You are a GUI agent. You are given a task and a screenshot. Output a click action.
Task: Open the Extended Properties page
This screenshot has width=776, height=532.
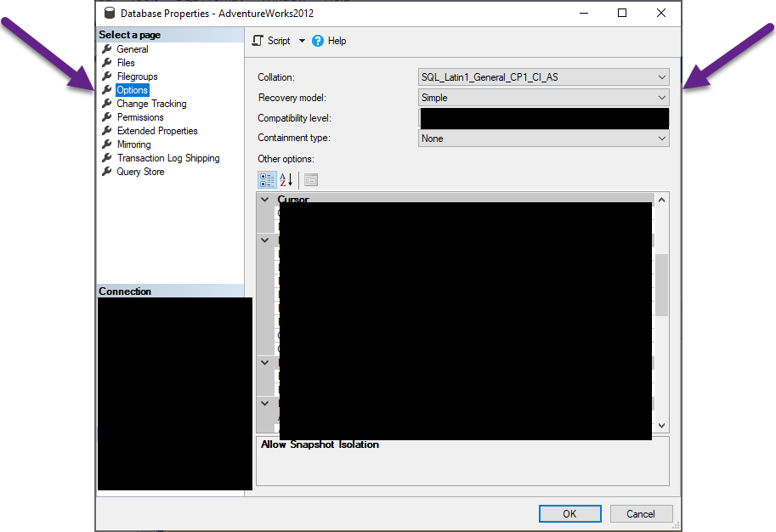pyautogui.click(x=157, y=131)
